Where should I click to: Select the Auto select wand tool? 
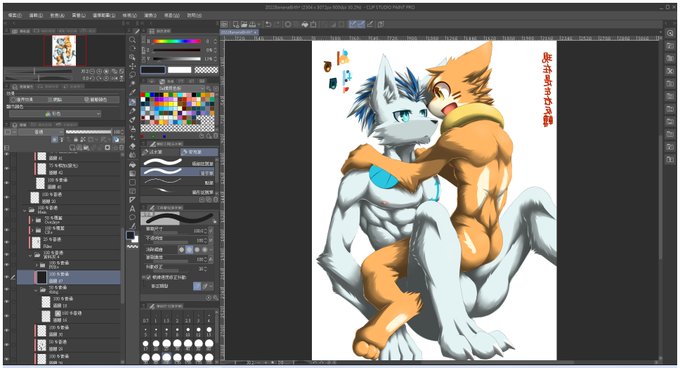tap(132, 84)
